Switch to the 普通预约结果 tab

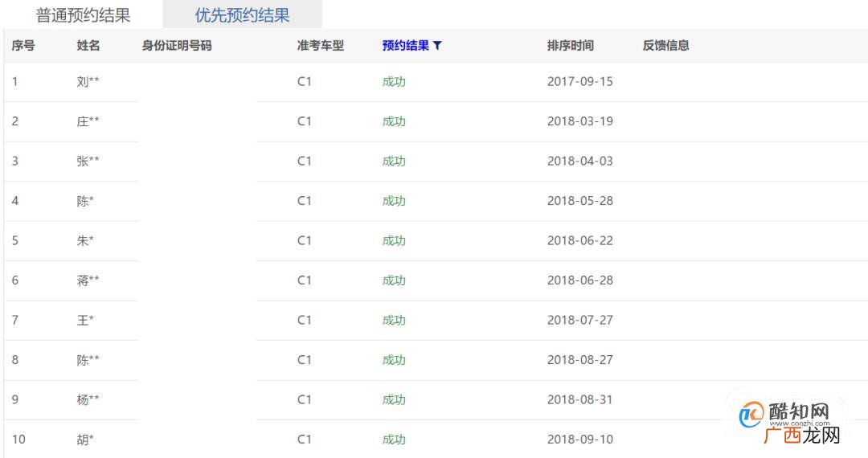point(83,15)
